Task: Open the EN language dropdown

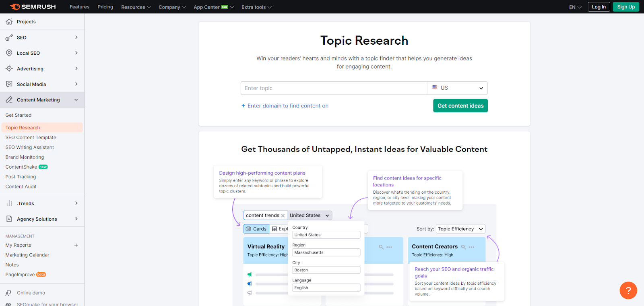Action: [575, 7]
